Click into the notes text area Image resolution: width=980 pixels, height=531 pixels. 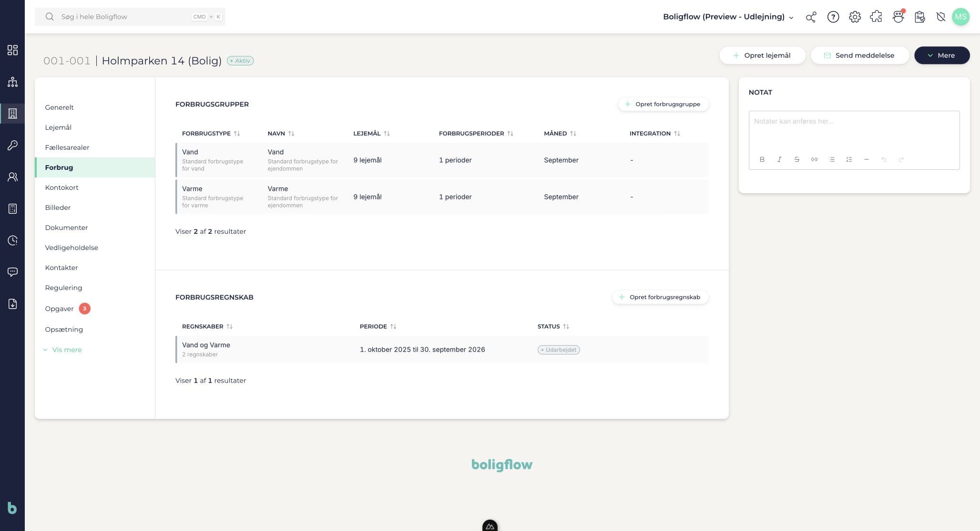854,130
